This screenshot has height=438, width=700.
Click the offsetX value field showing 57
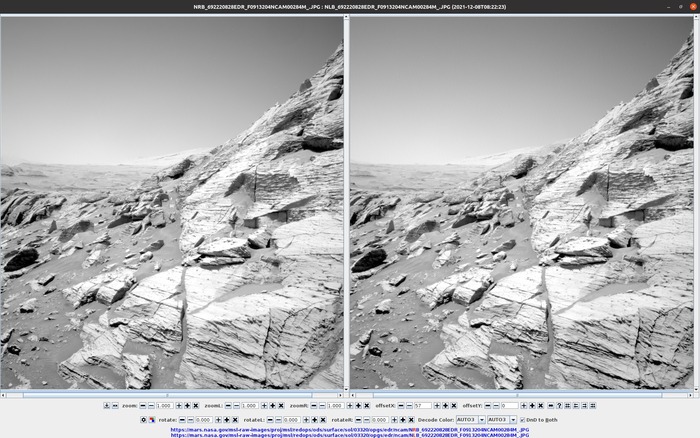click(423, 406)
